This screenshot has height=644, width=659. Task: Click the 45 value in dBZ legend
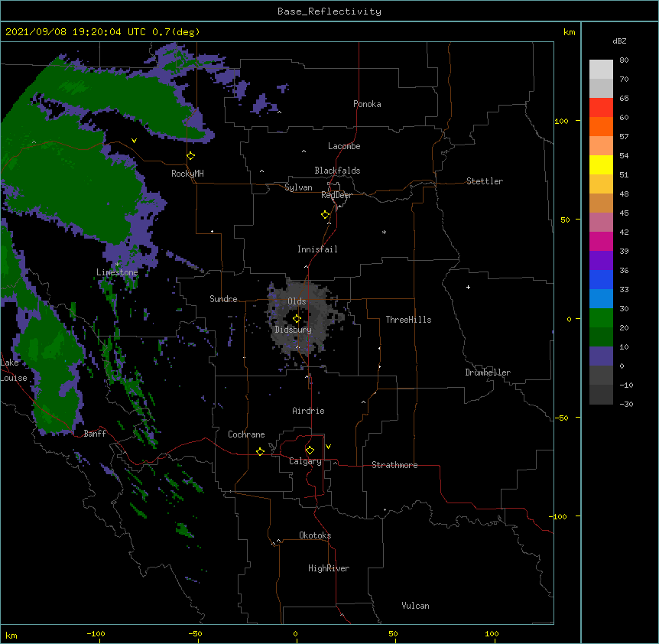point(624,213)
